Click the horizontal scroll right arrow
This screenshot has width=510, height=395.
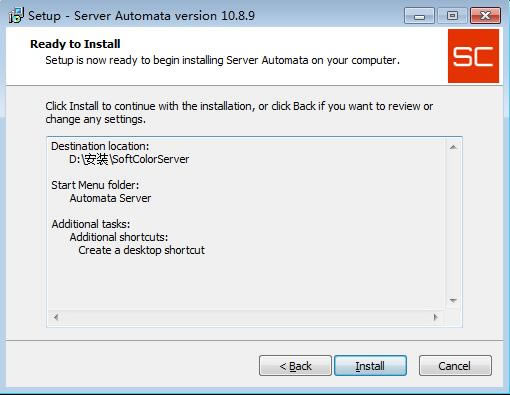pos(435,317)
